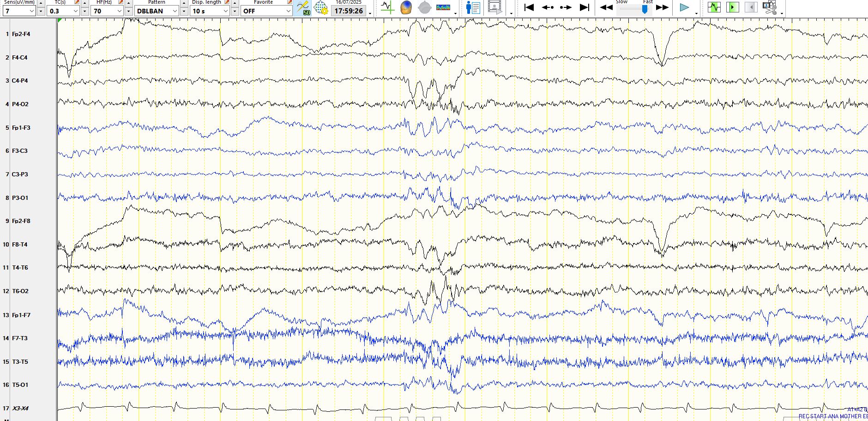Select channel label F3-C3

coord(20,151)
